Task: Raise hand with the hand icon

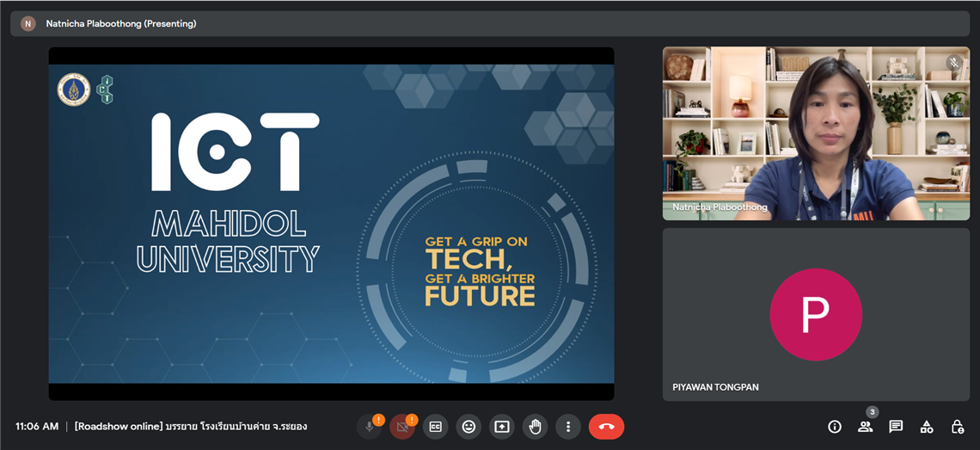Action: (x=535, y=427)
